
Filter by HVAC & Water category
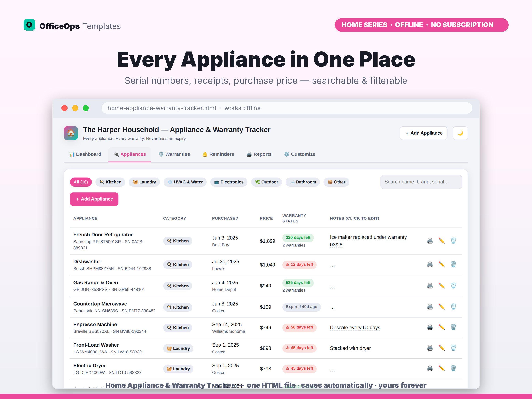[185, 182]
